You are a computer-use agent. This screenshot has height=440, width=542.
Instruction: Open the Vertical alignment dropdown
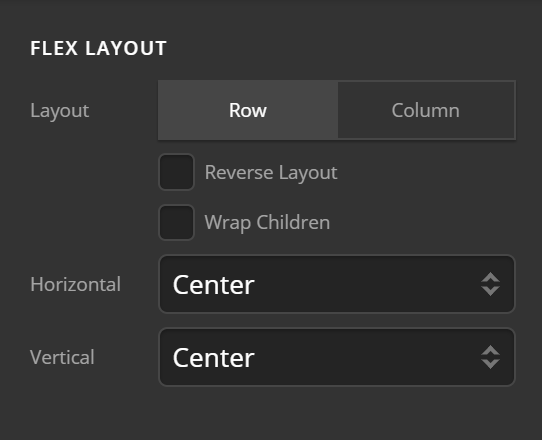point(337,357)
